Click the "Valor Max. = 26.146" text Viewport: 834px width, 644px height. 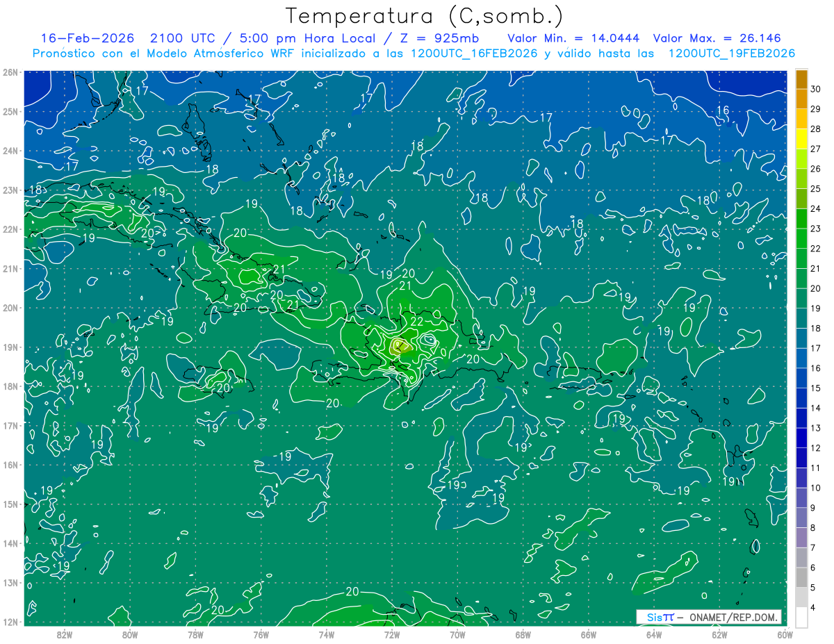[x=717, y=38]
